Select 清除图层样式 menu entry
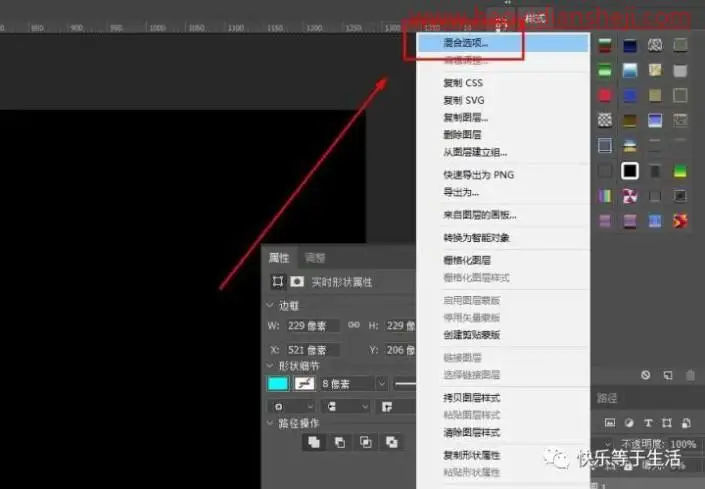This screenshot has width=705, height=489. [x=472, y=433]
